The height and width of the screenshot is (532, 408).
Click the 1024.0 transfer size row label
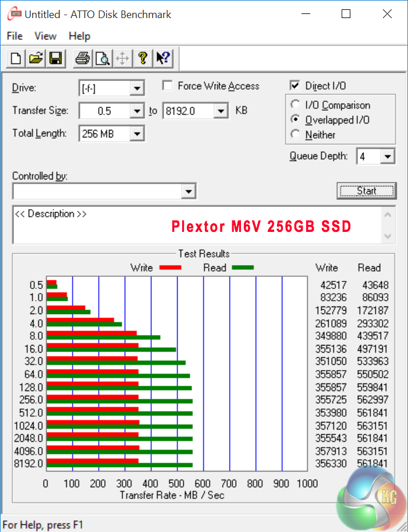click(29, 425)
